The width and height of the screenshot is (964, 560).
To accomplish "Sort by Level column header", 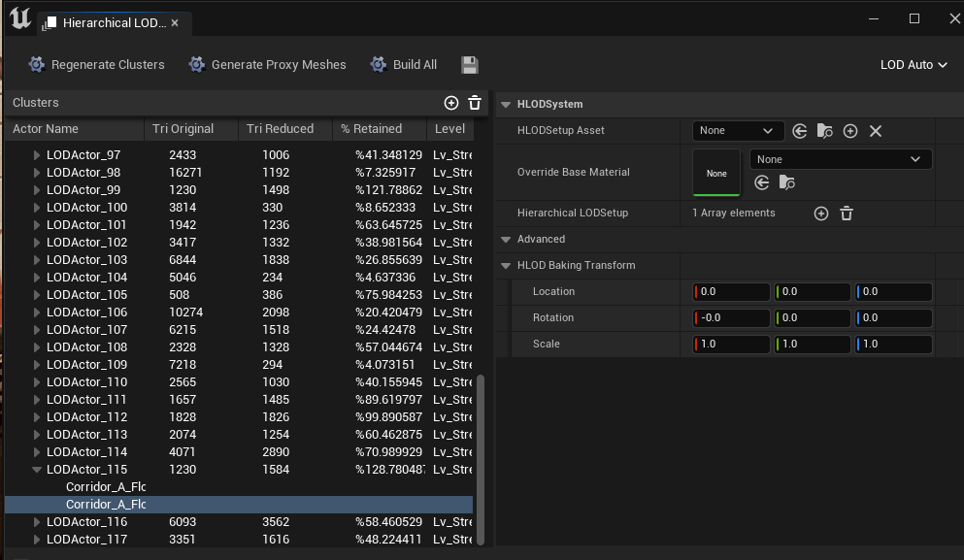I will (450, 128).
